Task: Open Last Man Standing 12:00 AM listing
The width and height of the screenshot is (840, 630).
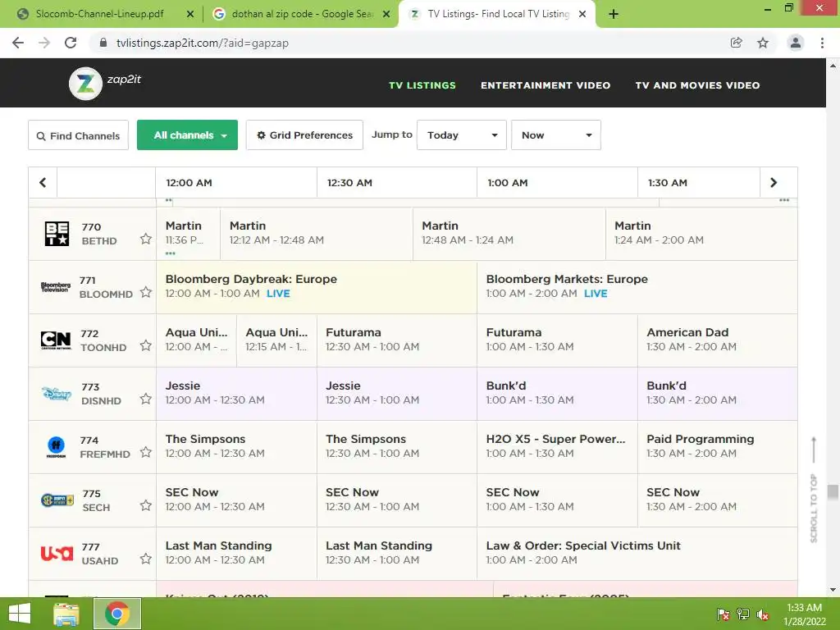Action: coord(236,553)
